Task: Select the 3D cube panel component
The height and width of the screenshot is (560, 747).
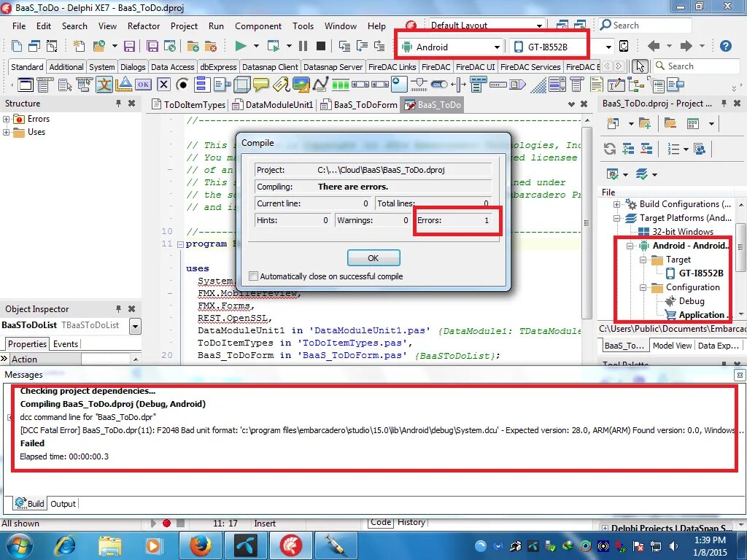Action: point(241,85)
